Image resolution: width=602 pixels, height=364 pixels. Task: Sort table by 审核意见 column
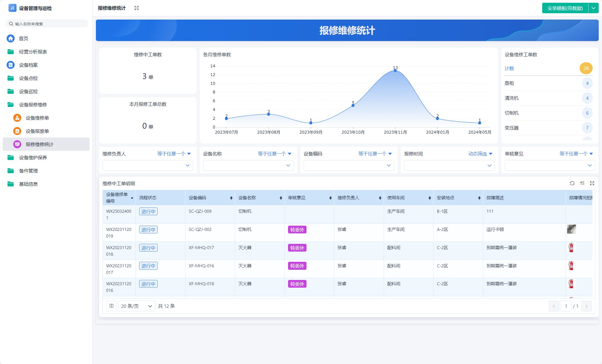330,198
